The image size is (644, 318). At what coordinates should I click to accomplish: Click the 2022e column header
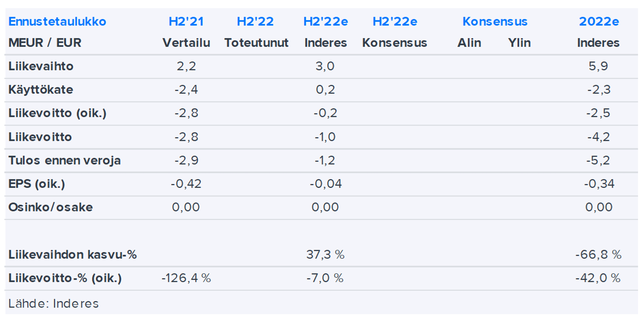599,21
